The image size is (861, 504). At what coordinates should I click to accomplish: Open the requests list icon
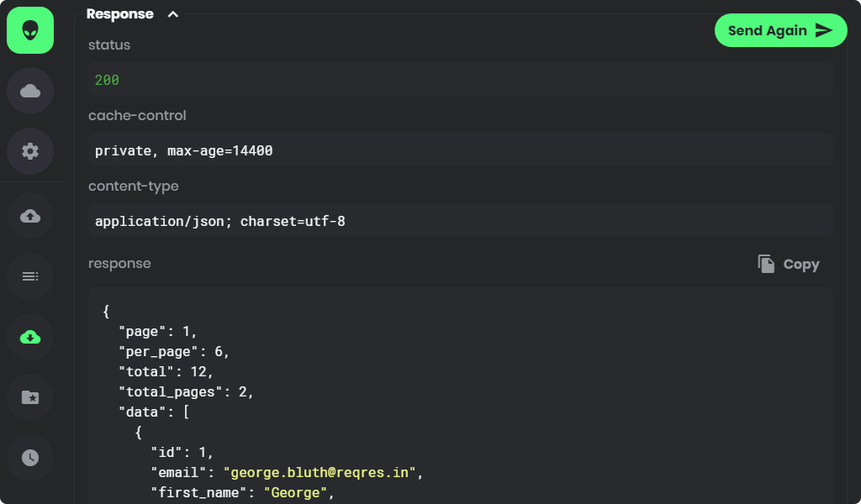point(29,276)
